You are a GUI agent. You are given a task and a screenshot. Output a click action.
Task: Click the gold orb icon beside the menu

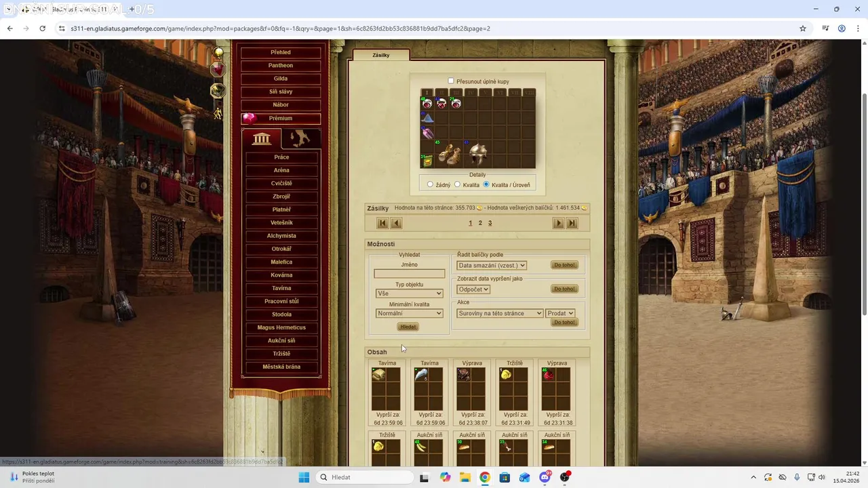tap(218, 53)
